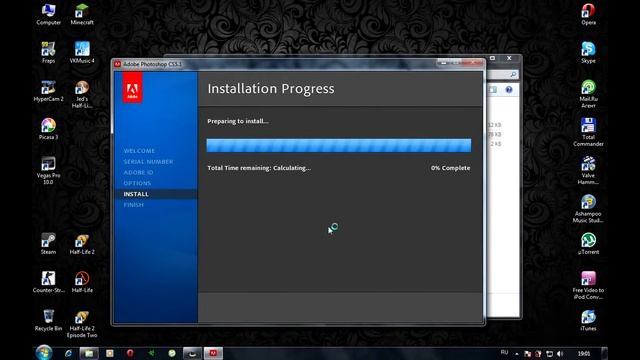The width and height of the screenshot is (640, 360).
Task: Select the HyperCam 2 desktop icon
Action: [48, 91]
